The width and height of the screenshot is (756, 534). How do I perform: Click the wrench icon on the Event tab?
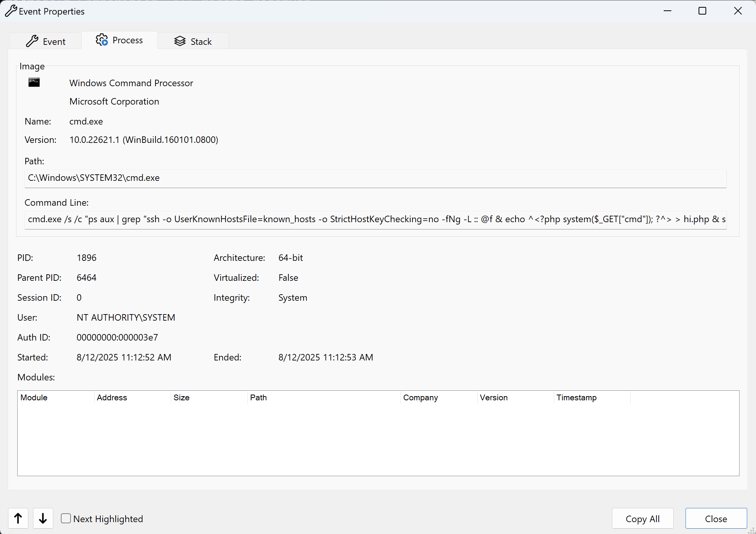tap(33, 41)
